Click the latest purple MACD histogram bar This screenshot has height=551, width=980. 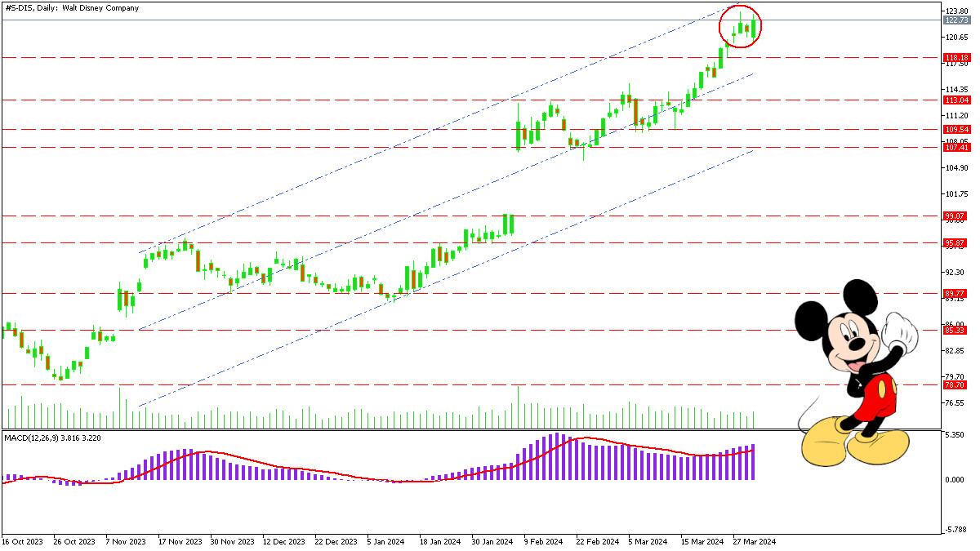752,462
